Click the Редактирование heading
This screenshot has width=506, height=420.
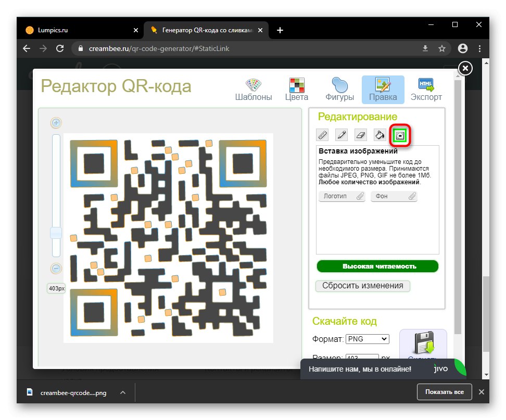(x=358, y=117)
